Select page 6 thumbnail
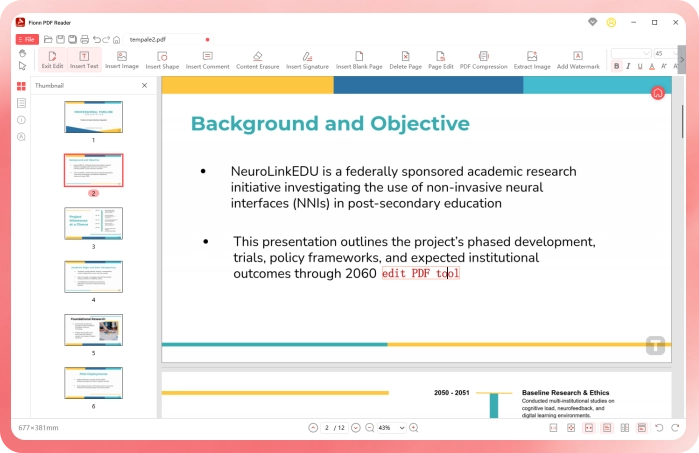Viewport: 699px width, 453px height. tap(93, 383)
